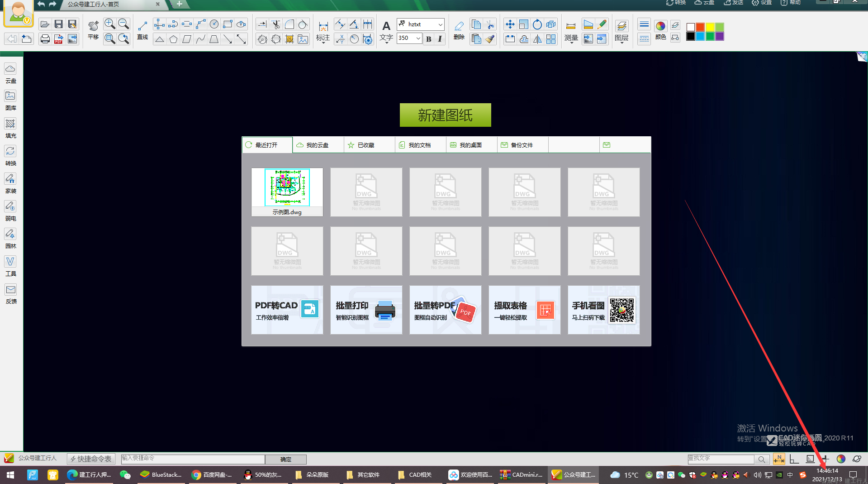Toggle ortho mode in status bar
This screenshot has width=868, height=484.
pyautogui.click(x=794, y=459)
